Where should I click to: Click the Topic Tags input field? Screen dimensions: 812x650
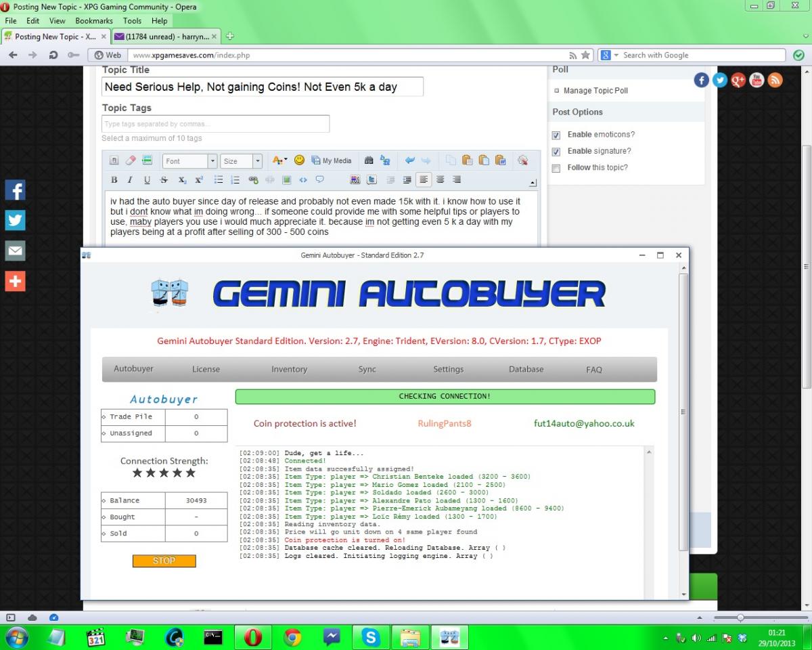(215, 124)
